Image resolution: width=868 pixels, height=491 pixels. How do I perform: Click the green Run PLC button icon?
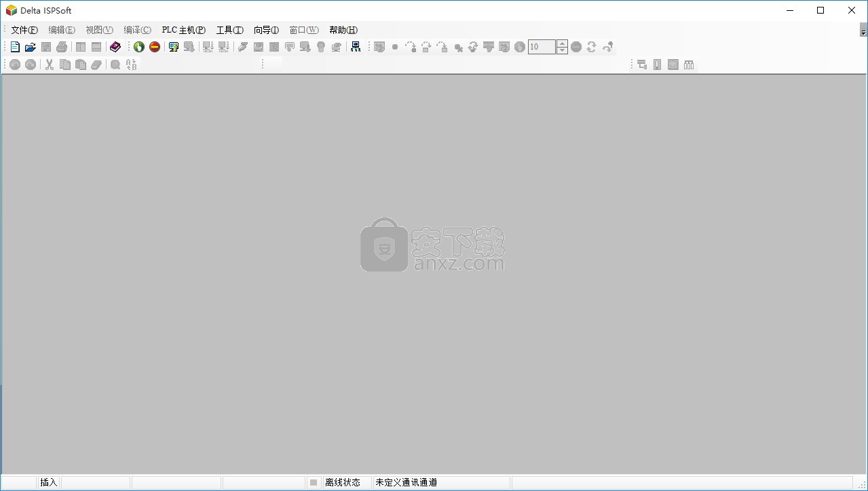(x=139, y=47)
